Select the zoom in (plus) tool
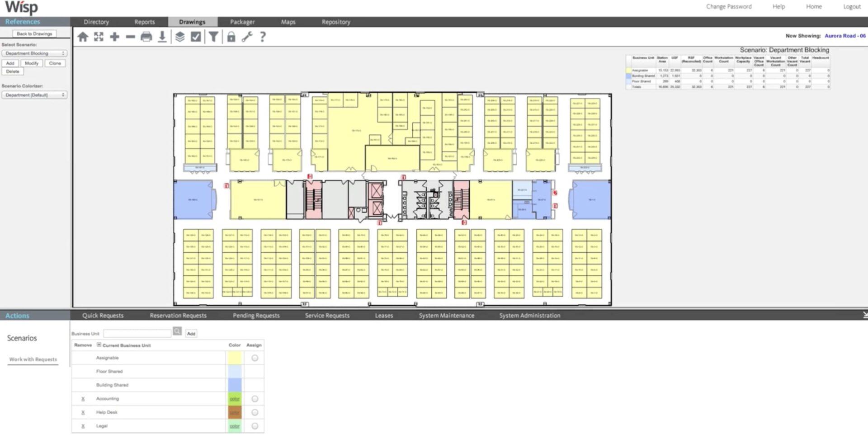The width and height of the screenshot is (868, 444). coord(114,37)
